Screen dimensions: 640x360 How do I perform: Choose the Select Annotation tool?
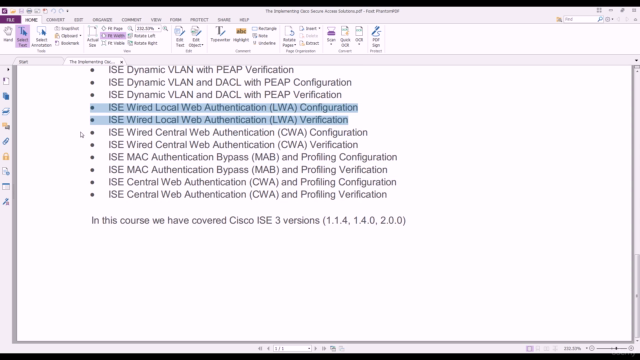[x=41, y=36]
